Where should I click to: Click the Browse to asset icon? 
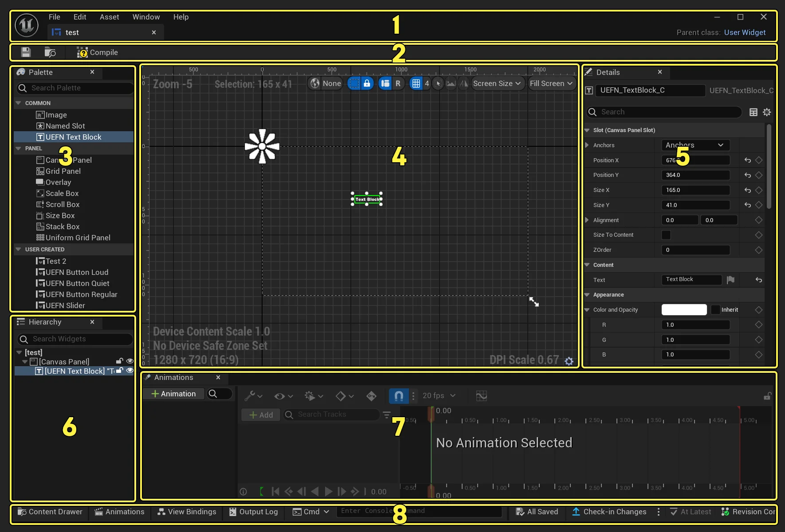coord(50,52)
